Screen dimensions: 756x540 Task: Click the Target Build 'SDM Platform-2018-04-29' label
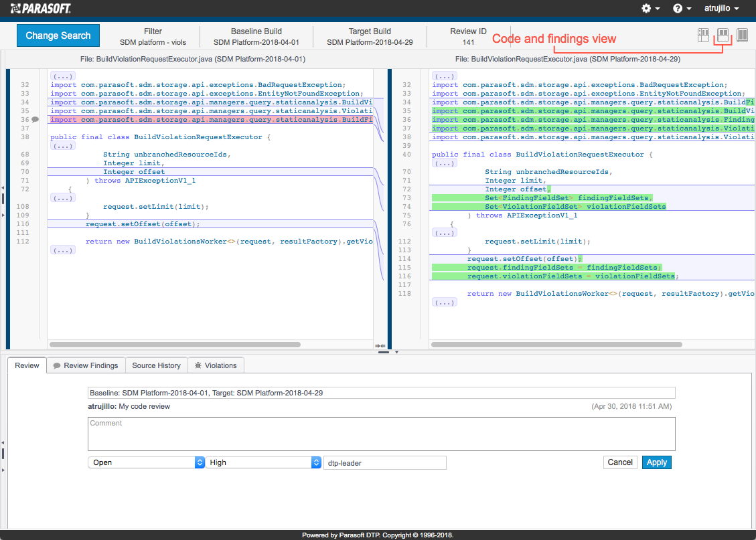coord(370,42)
